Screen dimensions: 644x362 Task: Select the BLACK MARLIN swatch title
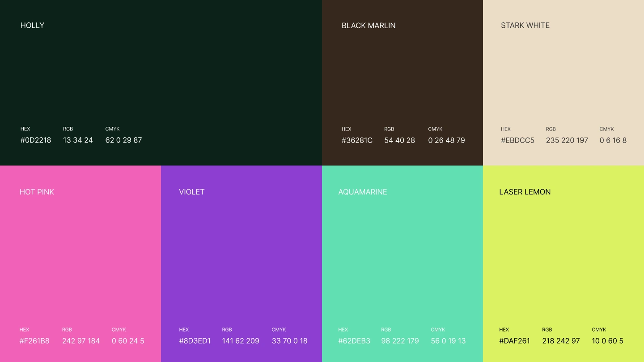click(369, 25)
